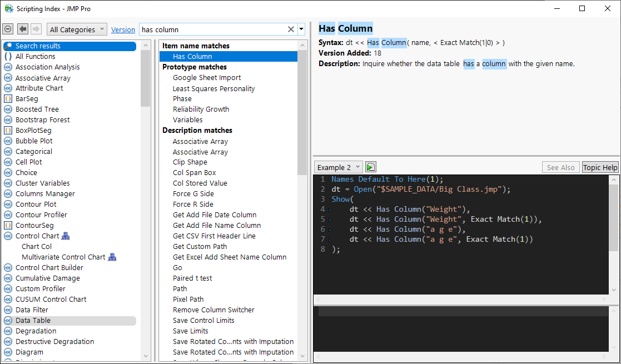Click the All Functions parentheses icon
The width and height of the screenshot is (621, 364).
click(8, 57)
